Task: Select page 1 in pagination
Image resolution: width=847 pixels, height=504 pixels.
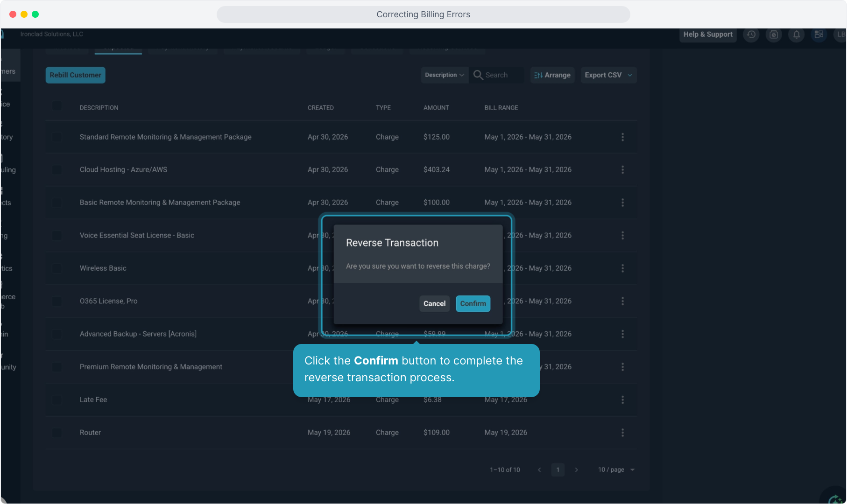Action: [558, 470]
